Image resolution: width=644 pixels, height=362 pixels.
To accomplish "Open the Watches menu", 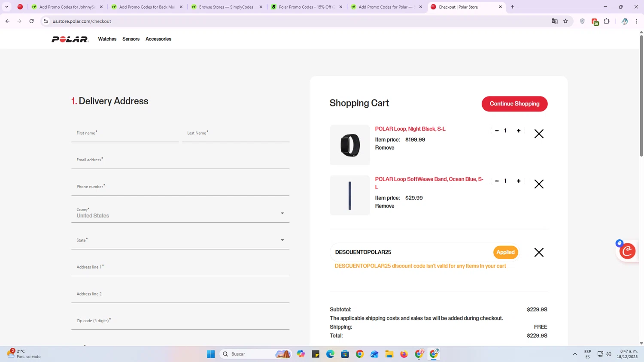I will click(107, 39).
